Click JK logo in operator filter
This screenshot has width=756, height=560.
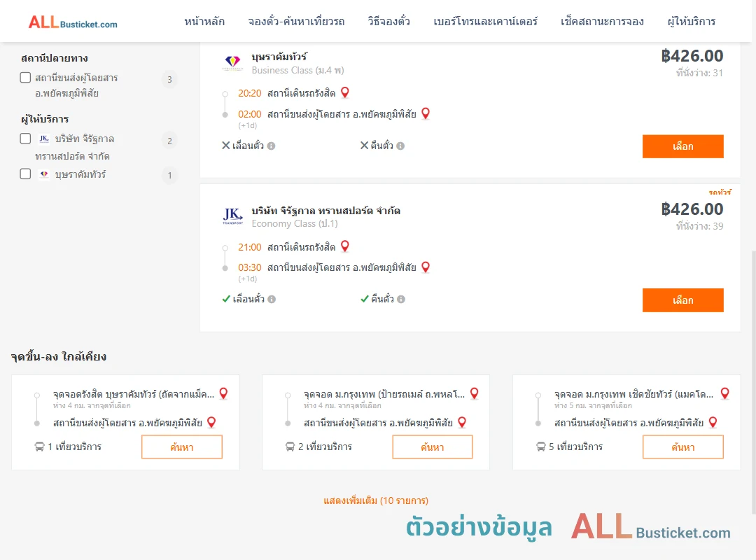[x=44, y=139]
